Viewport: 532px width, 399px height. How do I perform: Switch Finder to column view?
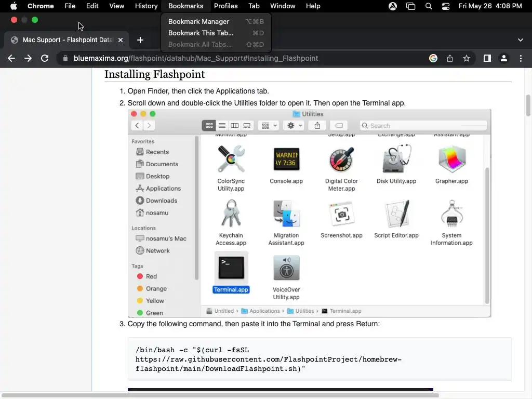click(x=234, y=126)
